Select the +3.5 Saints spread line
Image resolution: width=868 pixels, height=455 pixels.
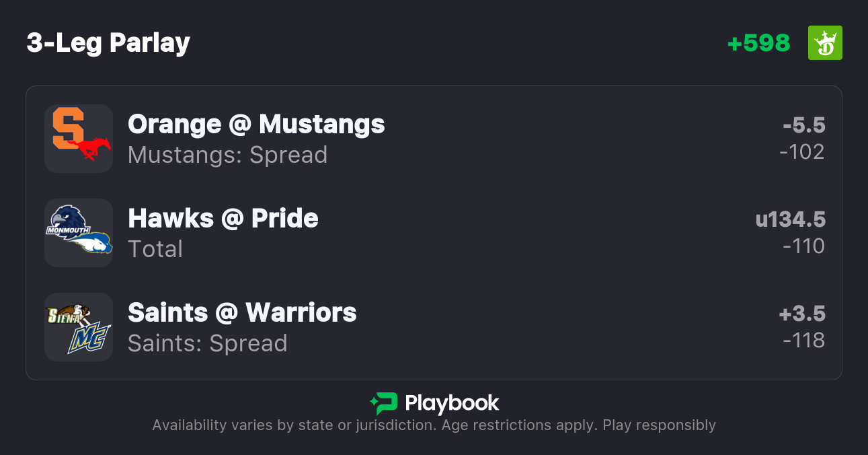pos(801,314)
